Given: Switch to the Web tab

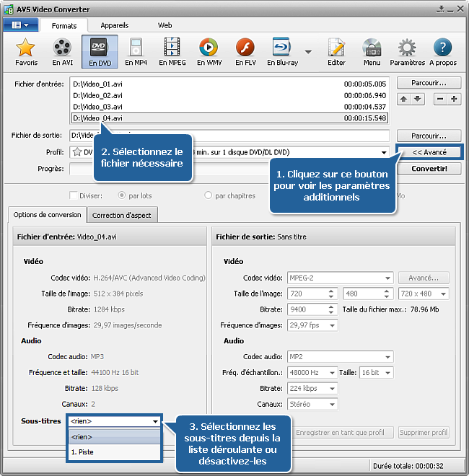Looking at the screenshot, I should point(165,25).
